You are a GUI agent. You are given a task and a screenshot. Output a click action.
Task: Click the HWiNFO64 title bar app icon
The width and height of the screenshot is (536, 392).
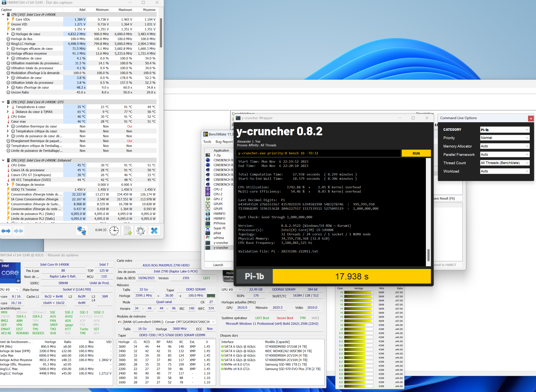click(4, 3)
